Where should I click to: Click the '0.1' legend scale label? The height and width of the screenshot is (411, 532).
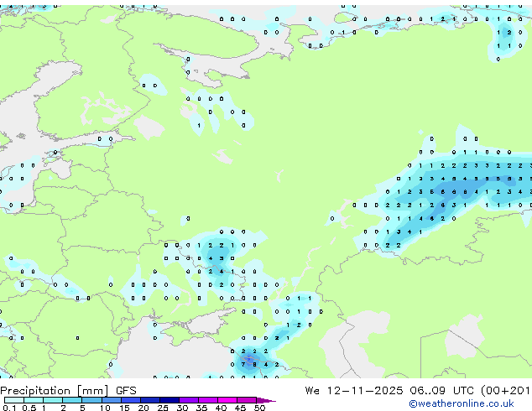click(9, 408)
